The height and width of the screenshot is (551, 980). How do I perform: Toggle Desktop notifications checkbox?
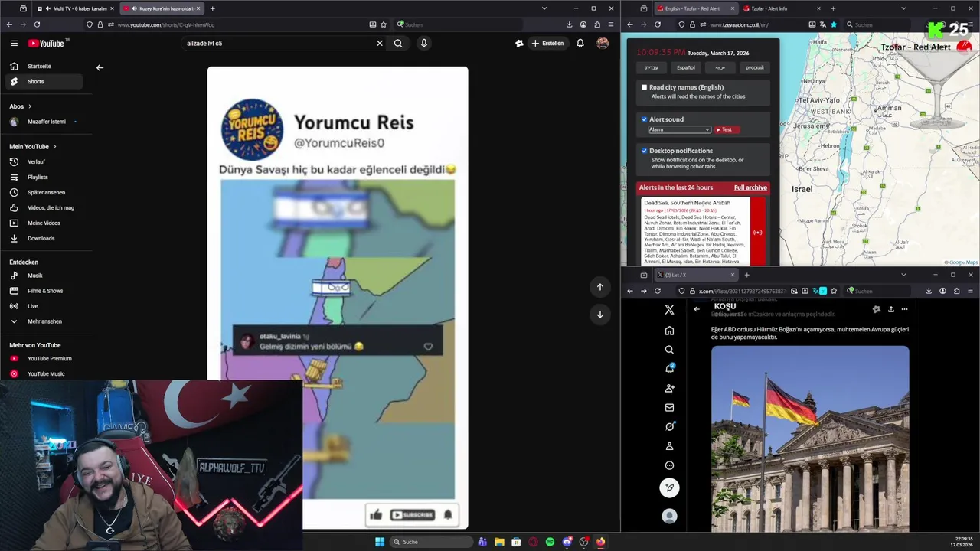(644, 151)
